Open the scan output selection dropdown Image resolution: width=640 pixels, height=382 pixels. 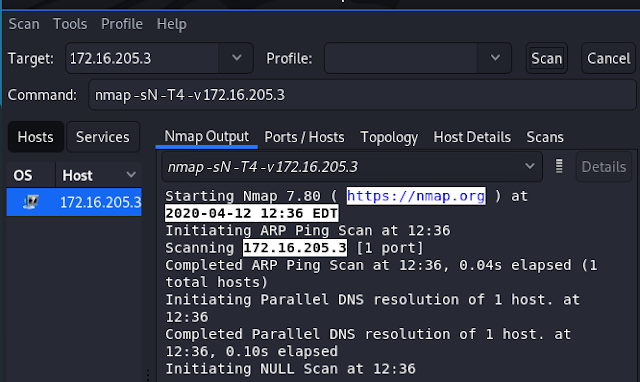click(352, 167)
